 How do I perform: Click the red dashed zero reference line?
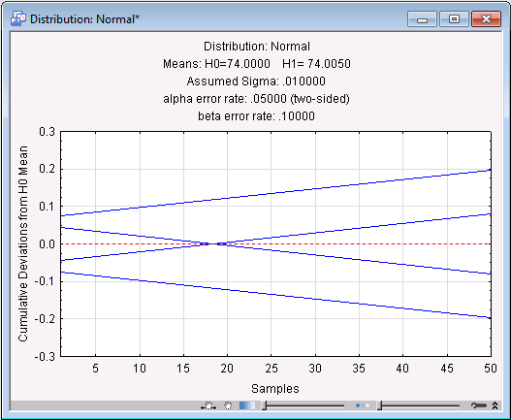pyautogui.click(x=275, y=243)
